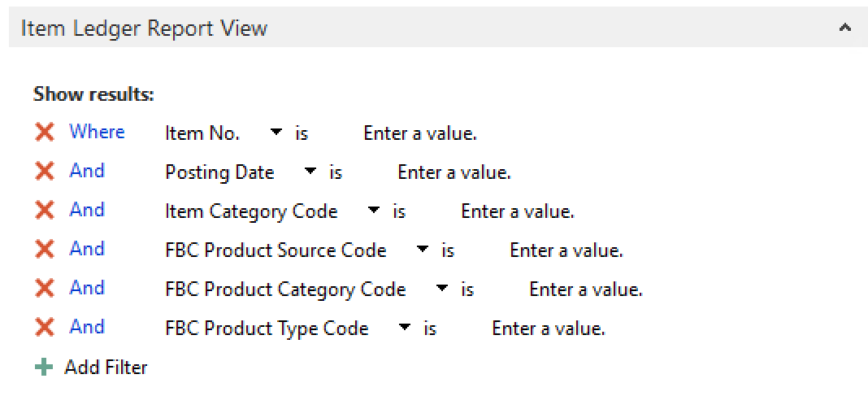Click the Add Filter link

pyautogui.click(x=106, y=368)
